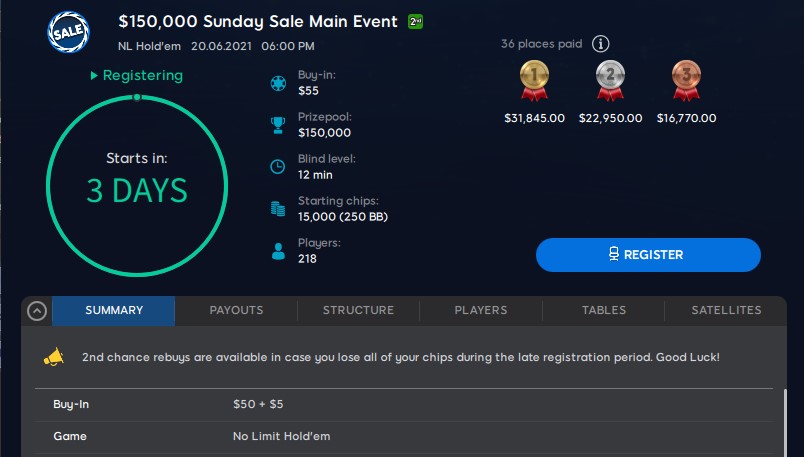Click the megaphone announcement icon
Image resolution: width=804 pixels, height=457 pixels.
coord(54,357)
